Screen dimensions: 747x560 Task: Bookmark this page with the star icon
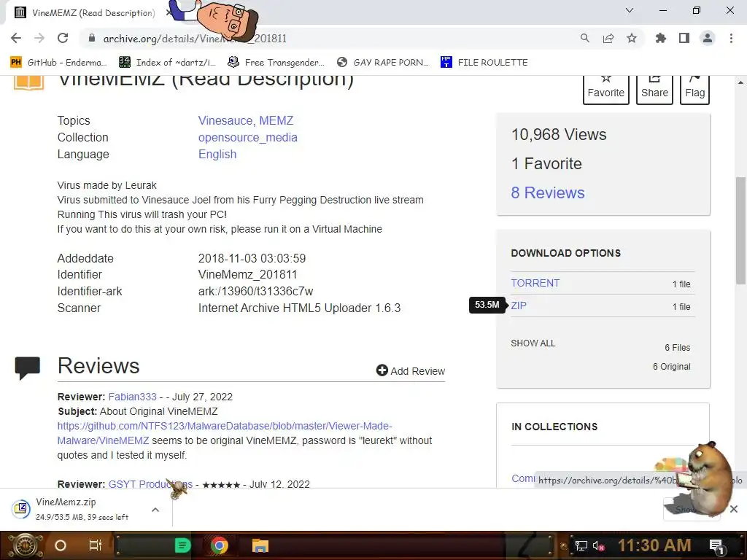[632, 38]
